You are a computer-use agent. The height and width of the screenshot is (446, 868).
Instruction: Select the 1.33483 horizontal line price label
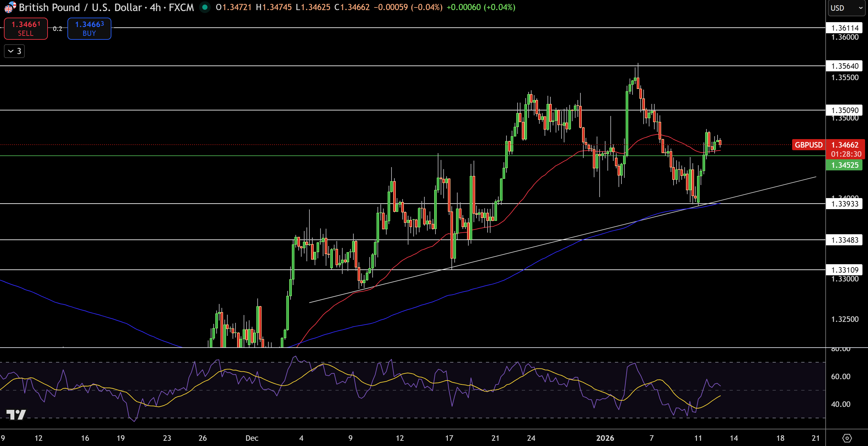[845, 240]
